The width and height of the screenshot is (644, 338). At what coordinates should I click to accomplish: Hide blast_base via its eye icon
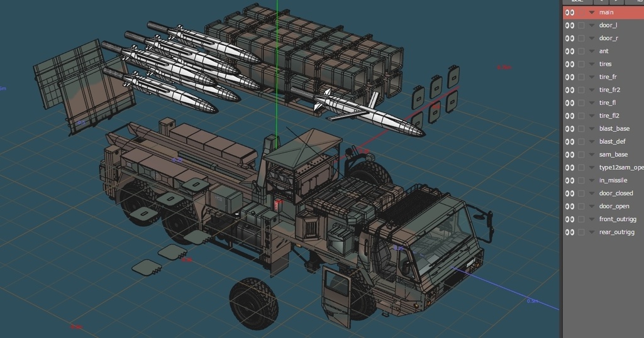570,129
